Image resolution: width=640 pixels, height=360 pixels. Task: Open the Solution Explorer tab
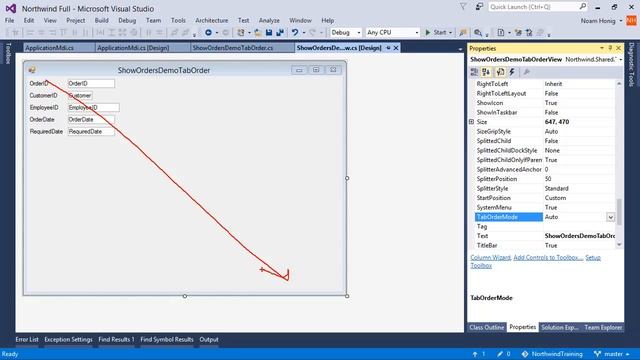point(560,327)
